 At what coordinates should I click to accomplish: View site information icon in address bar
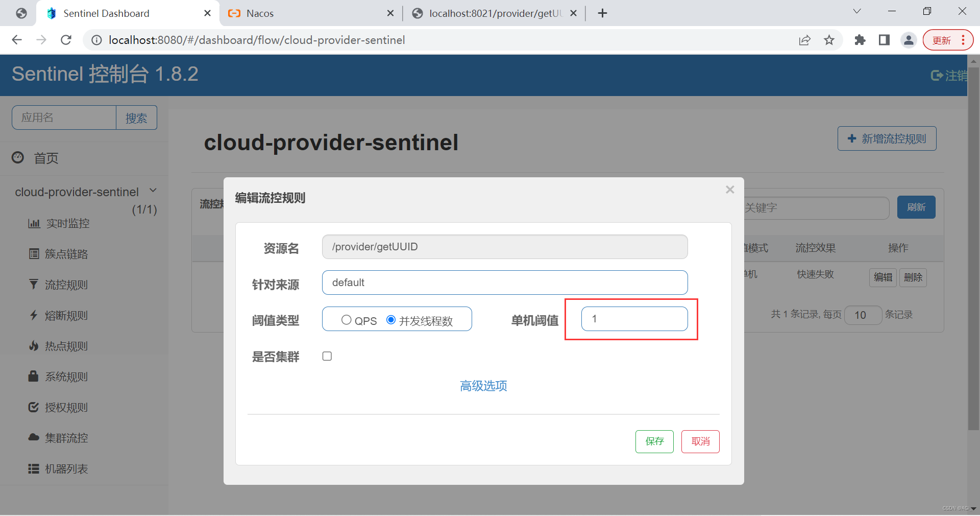[96, 40]
